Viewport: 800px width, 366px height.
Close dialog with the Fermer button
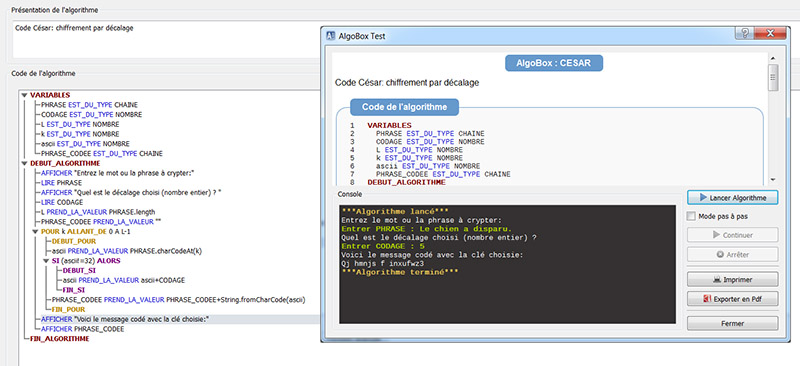pyautogui.click(x=732, y=324)
